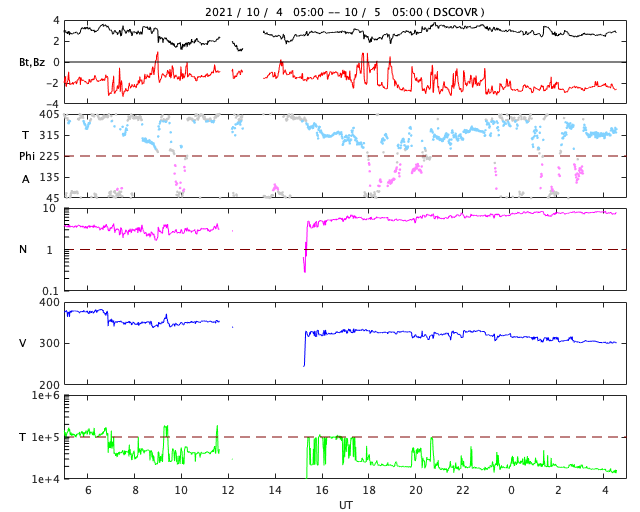Image resolution: width=640 pixels, height=512 pixels.
Task: Click the 1e+5 temperature tick label
Action: (x=45, y=437)
